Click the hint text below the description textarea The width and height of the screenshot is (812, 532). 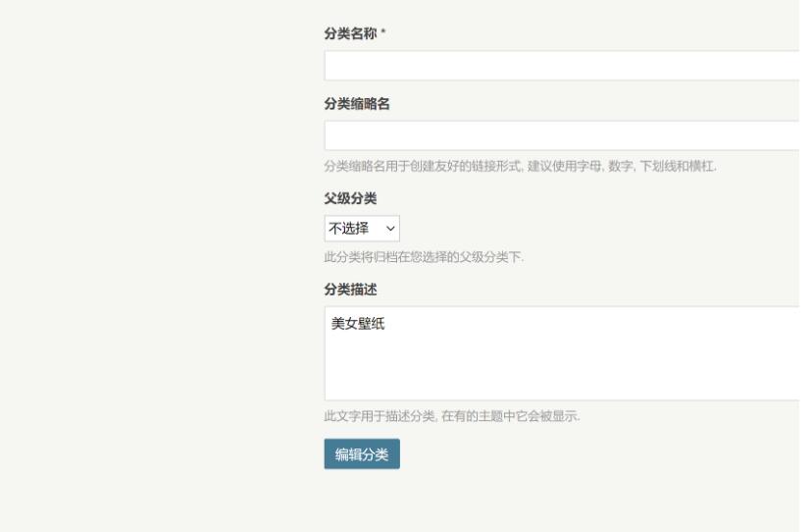(452, 416)
